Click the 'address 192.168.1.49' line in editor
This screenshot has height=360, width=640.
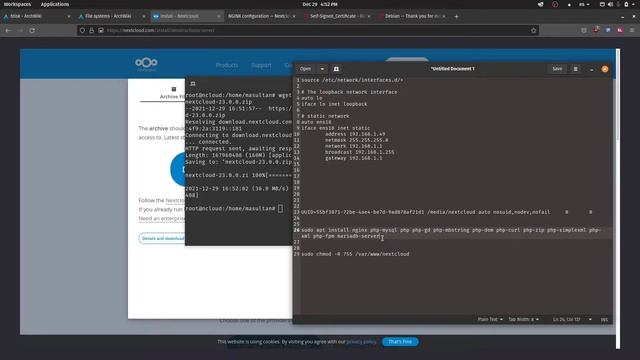tap(355, 134)
